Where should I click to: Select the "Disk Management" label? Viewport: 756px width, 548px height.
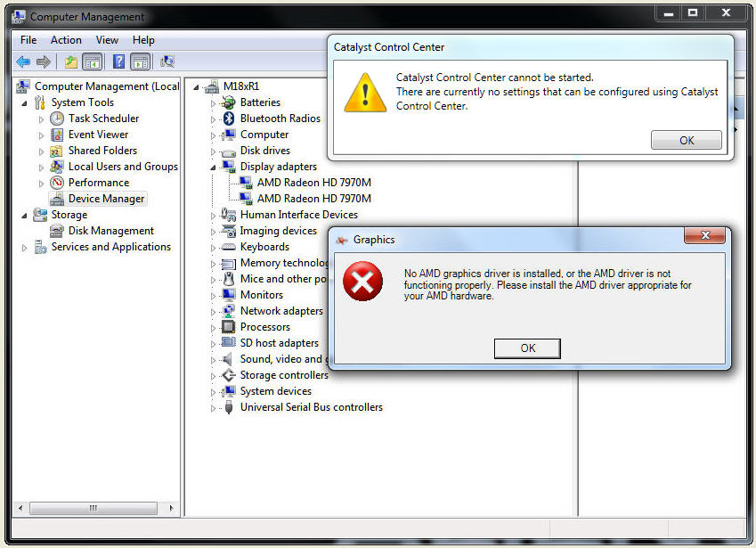111,231
